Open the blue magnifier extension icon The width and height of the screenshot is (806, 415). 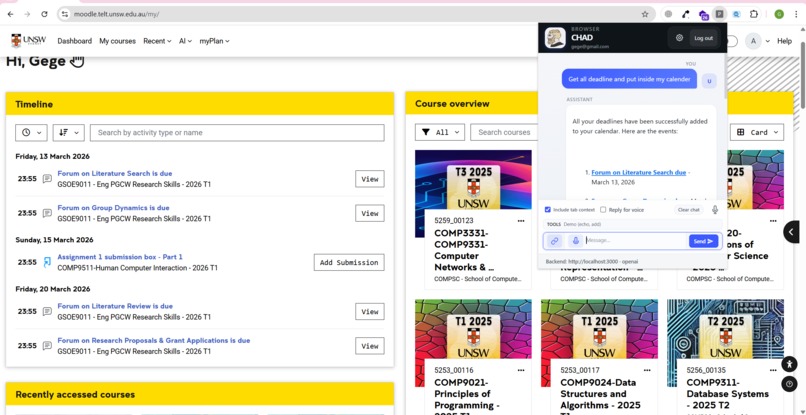(x=737, y=14)
